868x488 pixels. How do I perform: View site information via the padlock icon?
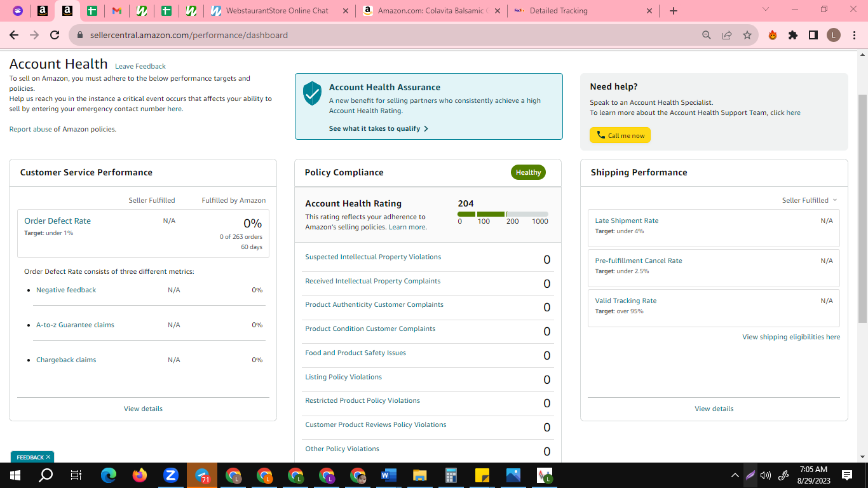pos(80,35)
